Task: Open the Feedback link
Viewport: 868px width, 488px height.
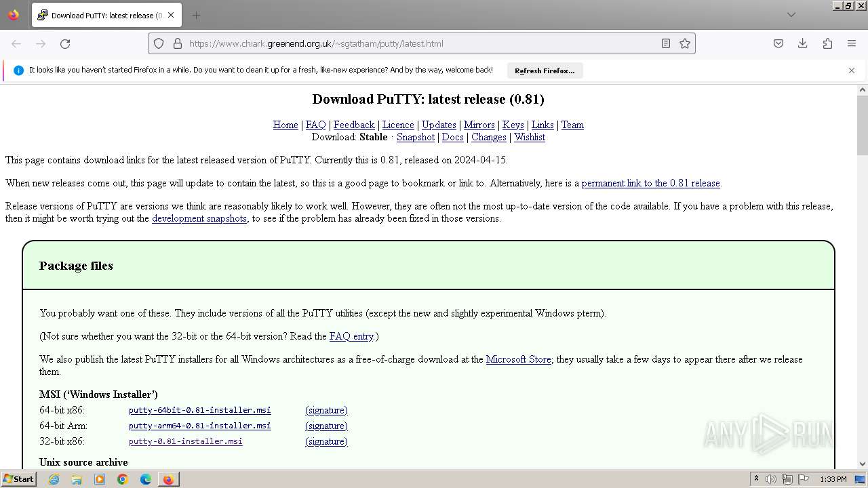Action: (x=354, y=125)
